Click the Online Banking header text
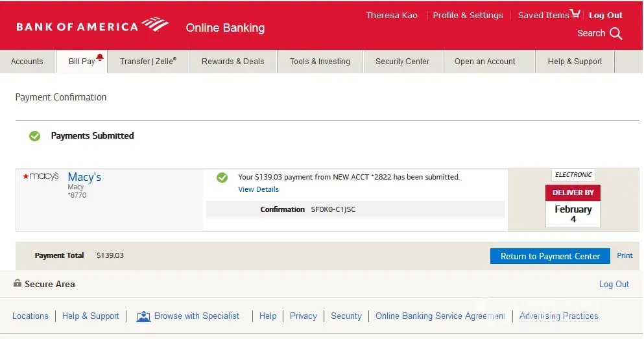The height and width of the screenshot is (339, 644). (x=225, y=28)
